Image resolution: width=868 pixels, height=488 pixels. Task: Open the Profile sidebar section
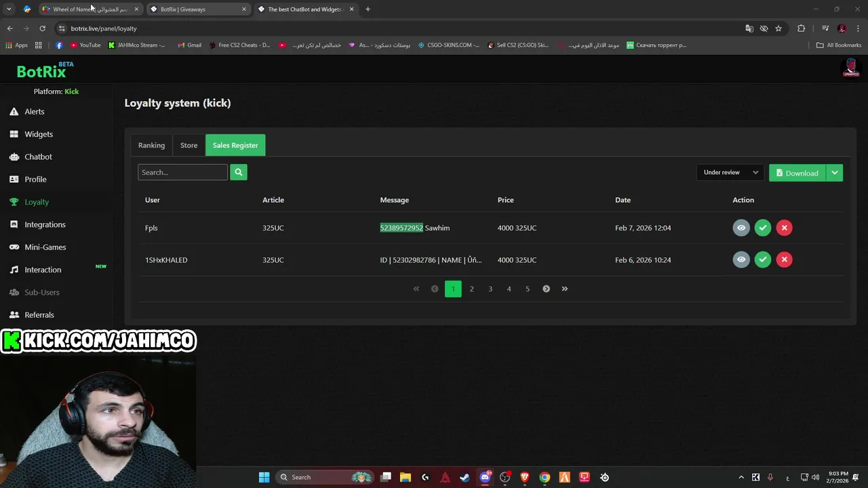tap(35, 180)
